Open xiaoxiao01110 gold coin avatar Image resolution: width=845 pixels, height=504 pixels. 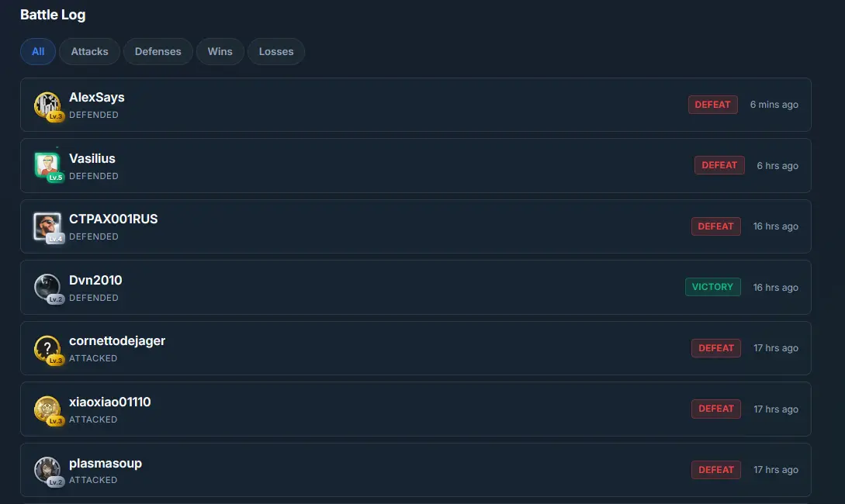point(47,409)
